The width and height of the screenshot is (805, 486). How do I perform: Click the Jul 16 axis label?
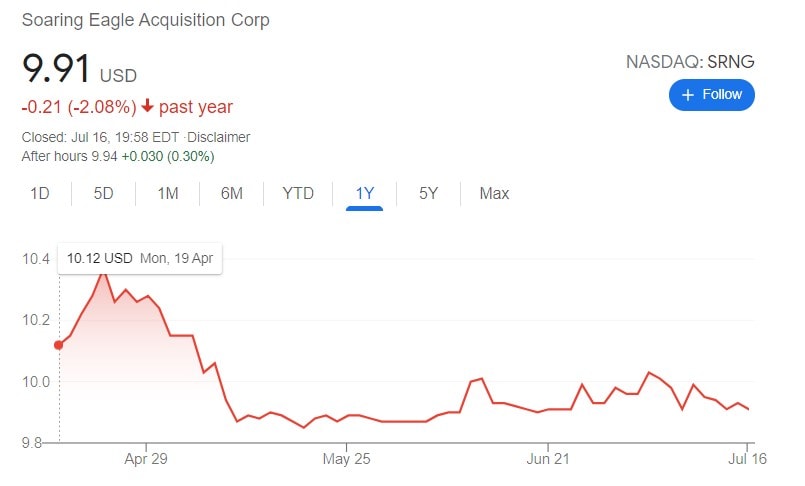746,459
